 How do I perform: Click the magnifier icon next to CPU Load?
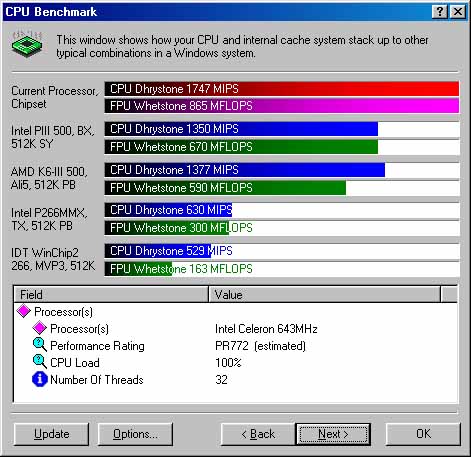coord(40,362)
